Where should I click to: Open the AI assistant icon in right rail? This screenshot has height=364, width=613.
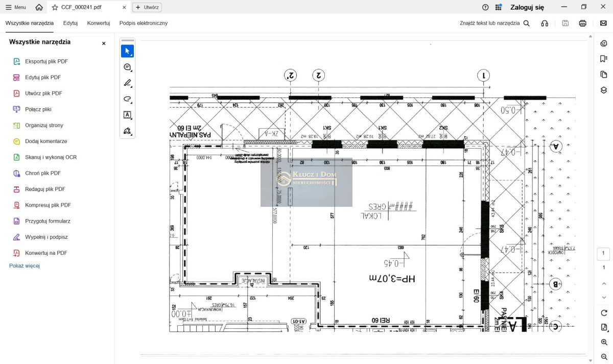[x=603, y=43]
